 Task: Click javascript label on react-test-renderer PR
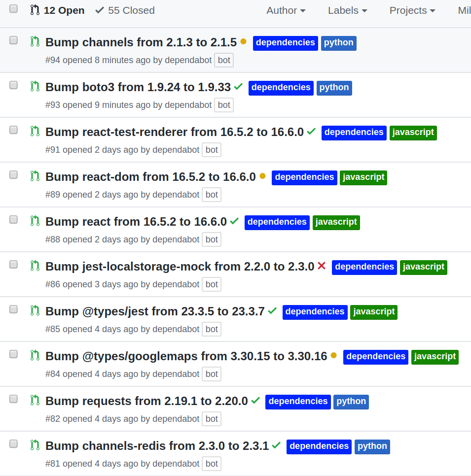(413, 133)
